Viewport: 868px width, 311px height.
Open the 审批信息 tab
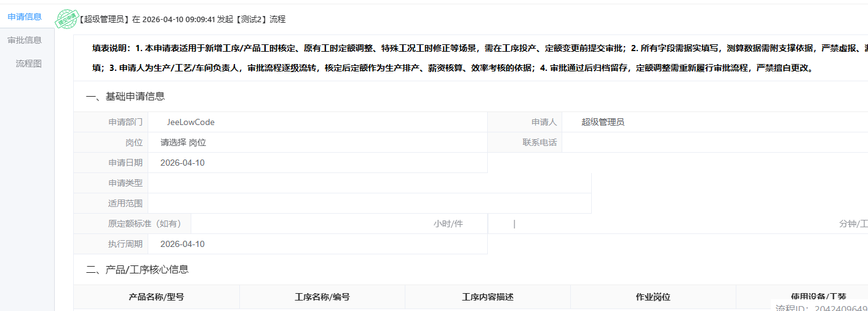tap(25, 40)
